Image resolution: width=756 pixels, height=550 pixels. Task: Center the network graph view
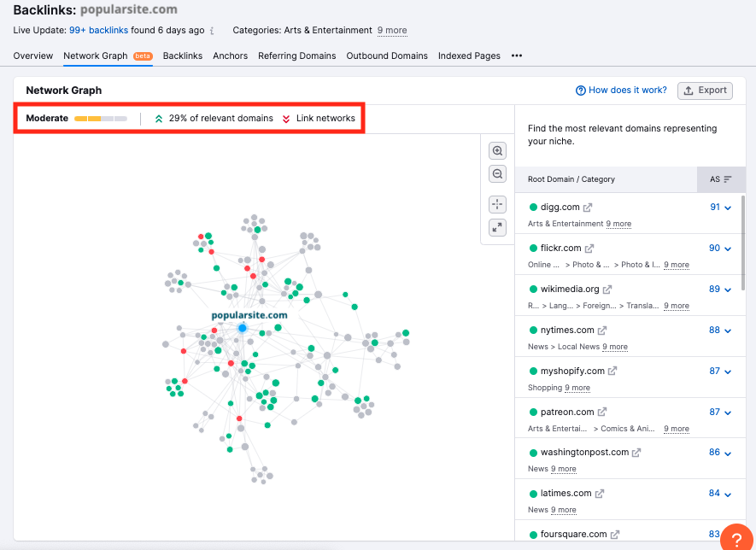pos(498,204)
